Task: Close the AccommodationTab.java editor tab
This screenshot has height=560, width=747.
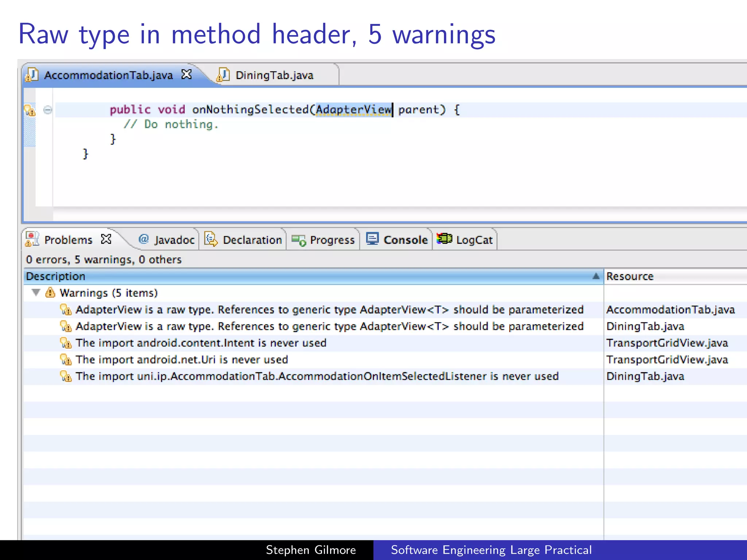Action: (187, 74)
